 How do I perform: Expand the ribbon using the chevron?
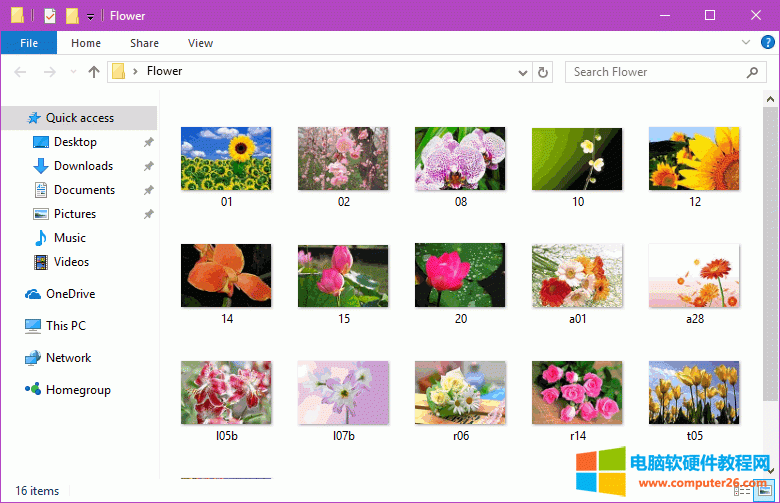(x=745, y=43)
